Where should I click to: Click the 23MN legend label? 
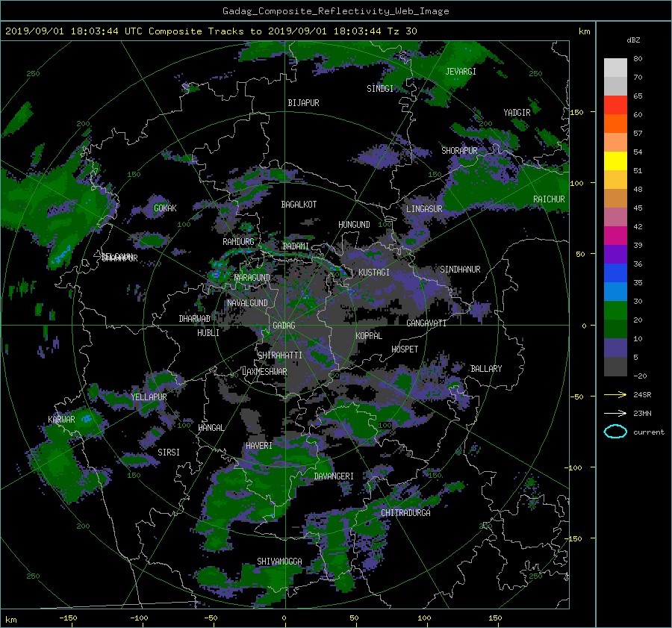[642, 414]
